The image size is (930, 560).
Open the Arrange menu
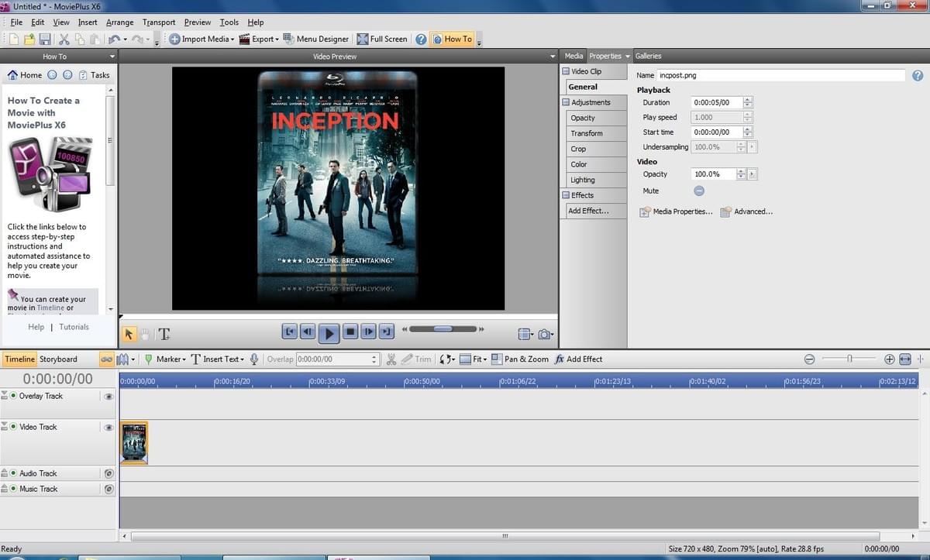click(x=119, y=22)
